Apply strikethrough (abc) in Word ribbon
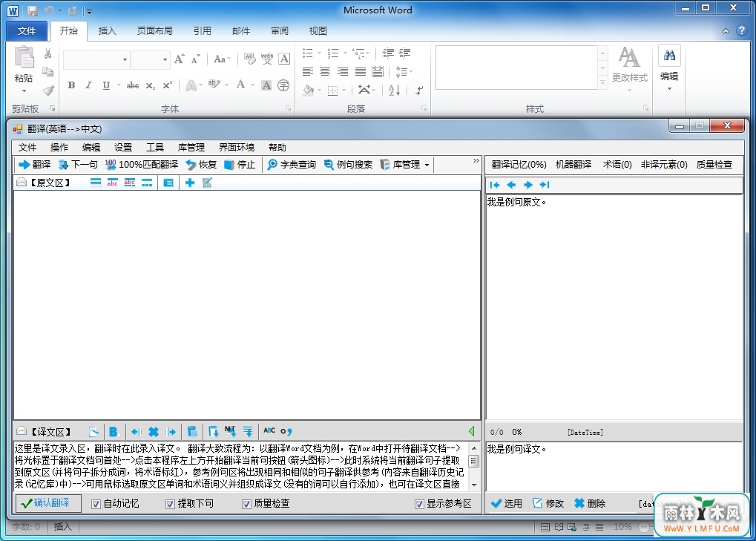Viewport: 756px width, 541px height. [133, 85]
